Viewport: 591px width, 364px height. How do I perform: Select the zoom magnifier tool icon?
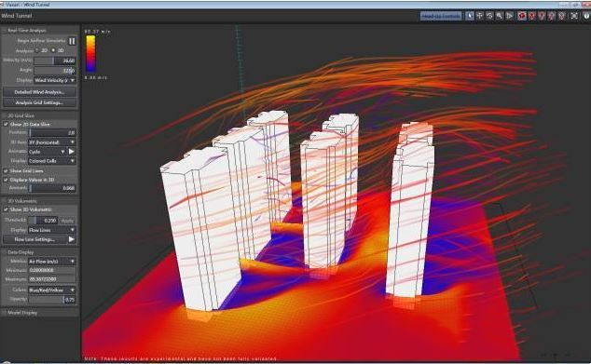click(500, 16)
